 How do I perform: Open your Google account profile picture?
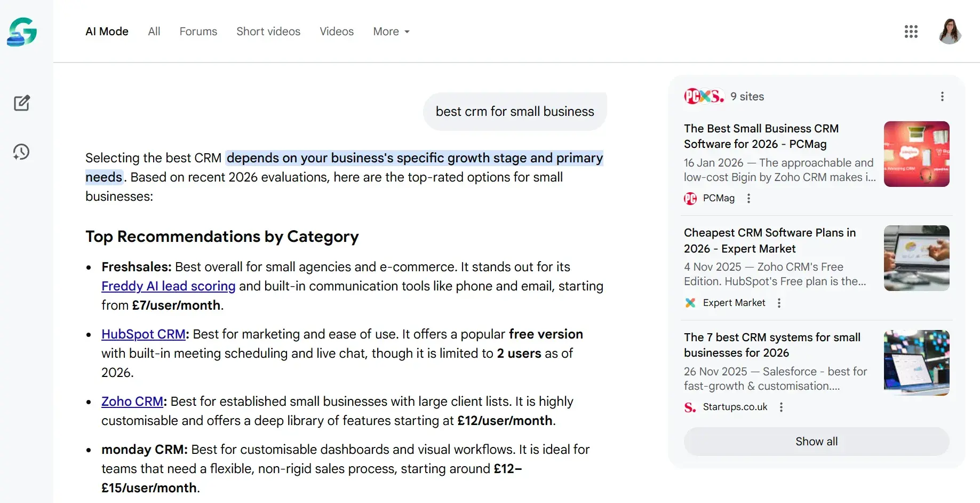coord(950,32)
